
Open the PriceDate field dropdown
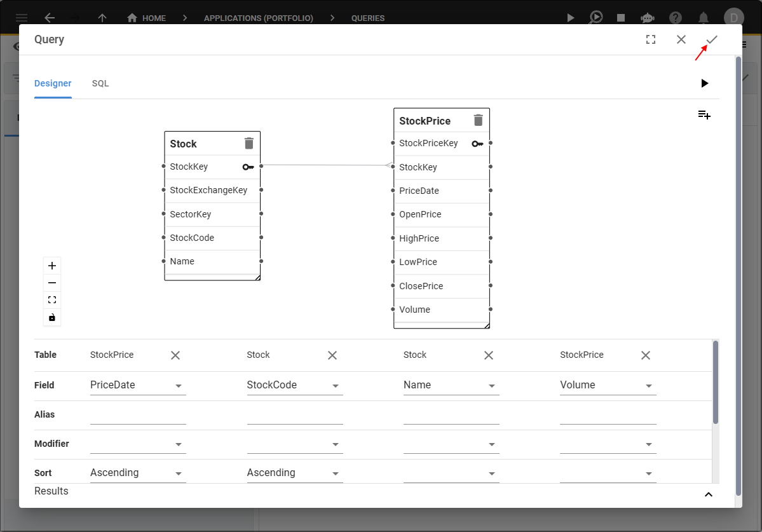(x=138, y=385)
